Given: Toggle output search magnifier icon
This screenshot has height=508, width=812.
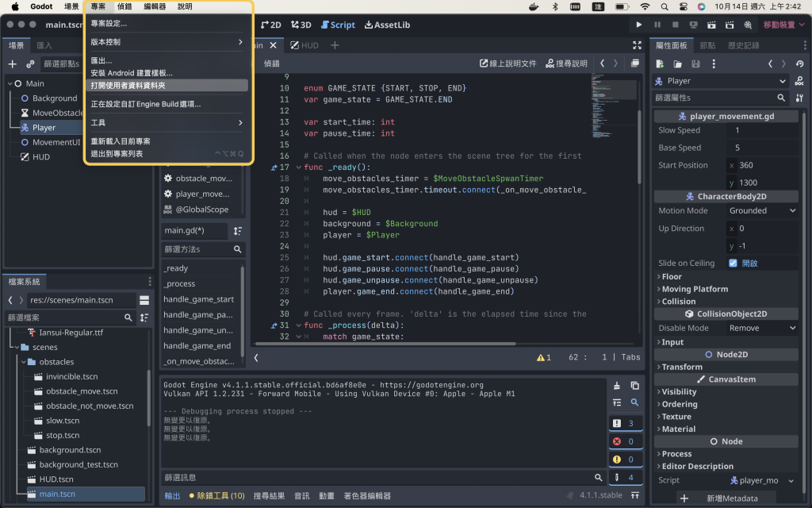Looking at the screenshot, I should (634, 402).
